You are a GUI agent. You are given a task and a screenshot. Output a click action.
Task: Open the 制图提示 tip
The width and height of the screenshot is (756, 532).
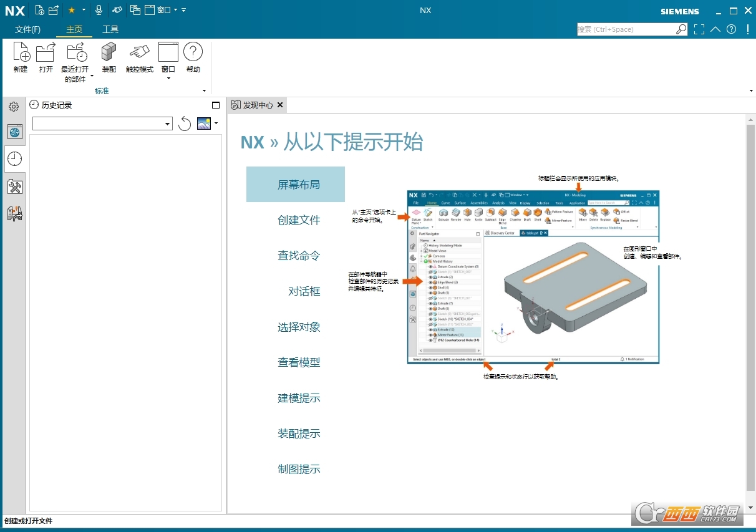[299, 469]
